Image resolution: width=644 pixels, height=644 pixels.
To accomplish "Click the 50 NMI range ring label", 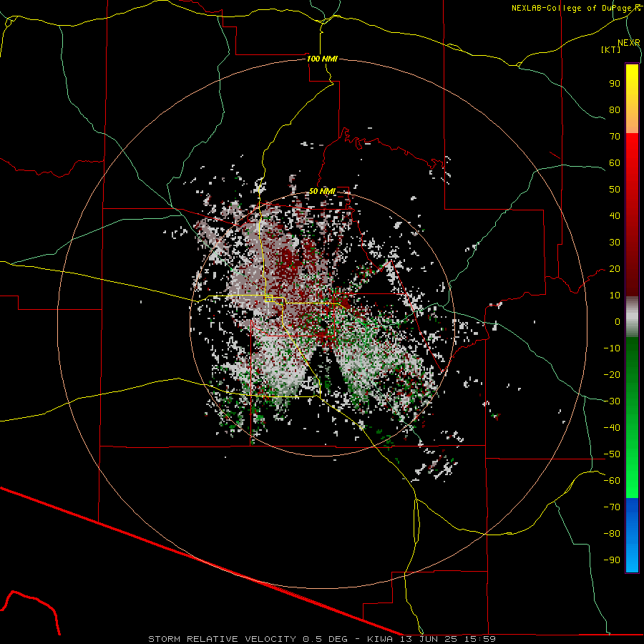I will [322, 191].
